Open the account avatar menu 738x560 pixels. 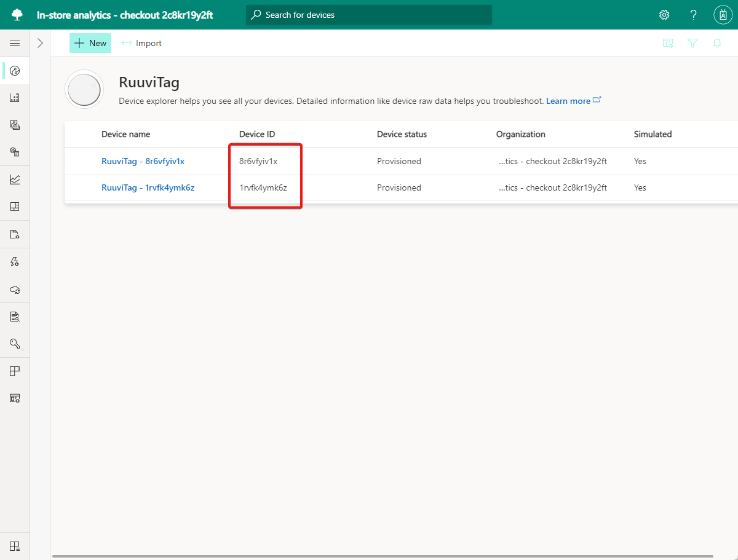[723, 14]
